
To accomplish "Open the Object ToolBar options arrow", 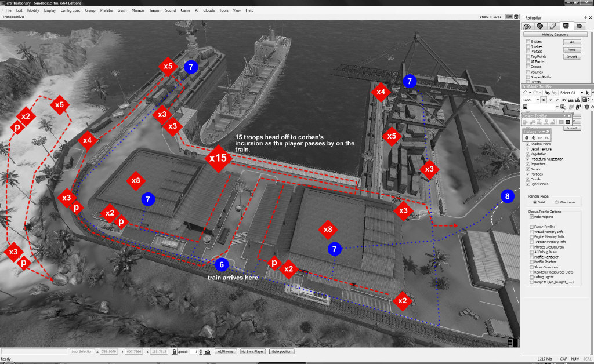I will [x=564, y=116].
